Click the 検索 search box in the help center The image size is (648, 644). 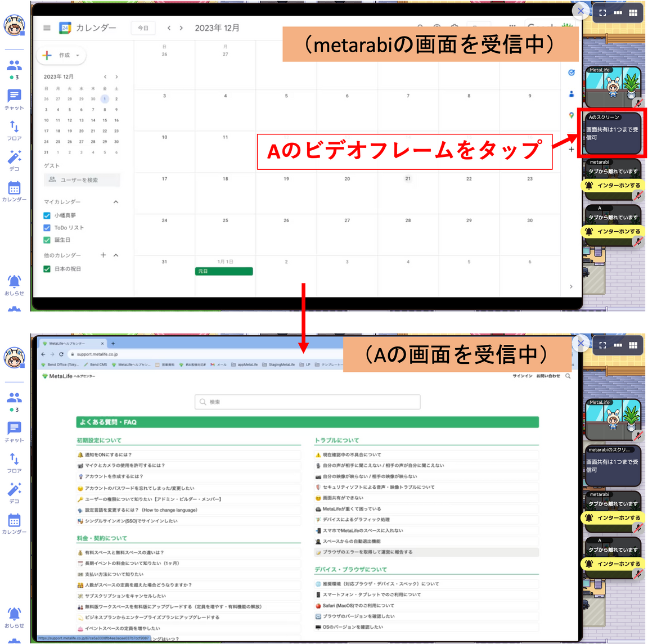point(308,402)
